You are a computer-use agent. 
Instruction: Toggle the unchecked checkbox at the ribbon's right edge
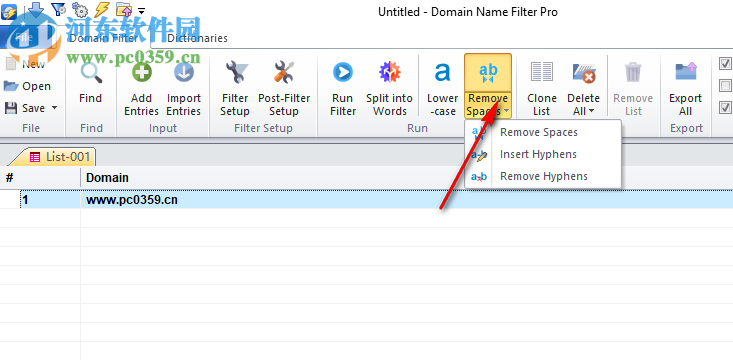point(726,86)
